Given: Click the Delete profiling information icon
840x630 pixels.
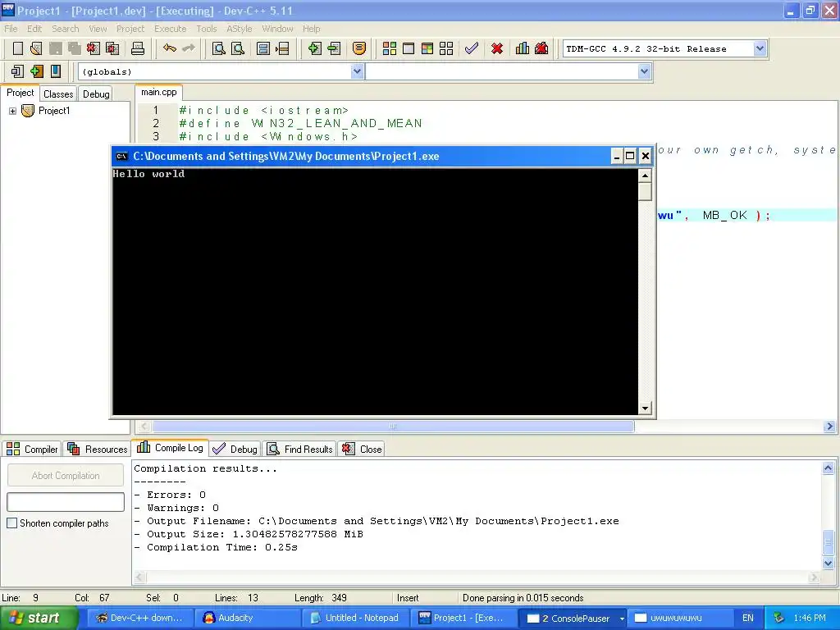Looking at the screenshot, I should click(541, 48).
